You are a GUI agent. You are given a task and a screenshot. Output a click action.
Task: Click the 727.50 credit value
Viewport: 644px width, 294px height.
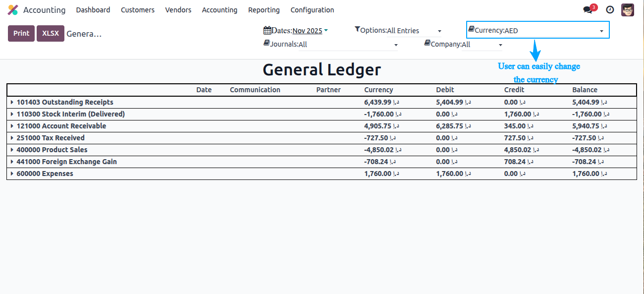coord(518,138)
